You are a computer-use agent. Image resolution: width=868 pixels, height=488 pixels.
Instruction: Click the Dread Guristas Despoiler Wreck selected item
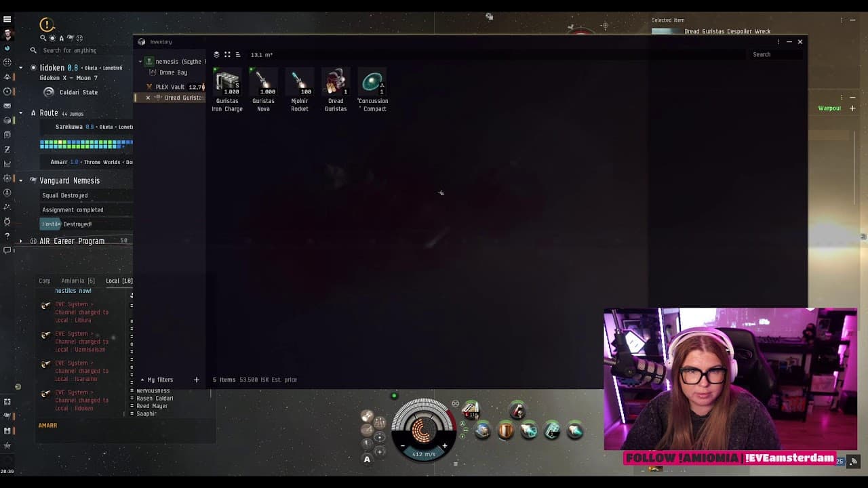(727, 31)
